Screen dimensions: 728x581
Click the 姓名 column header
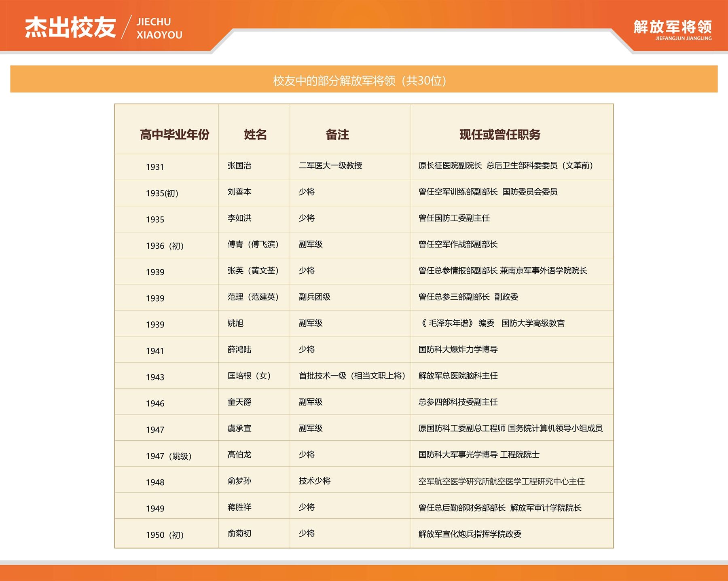click(x=255, y=135)
